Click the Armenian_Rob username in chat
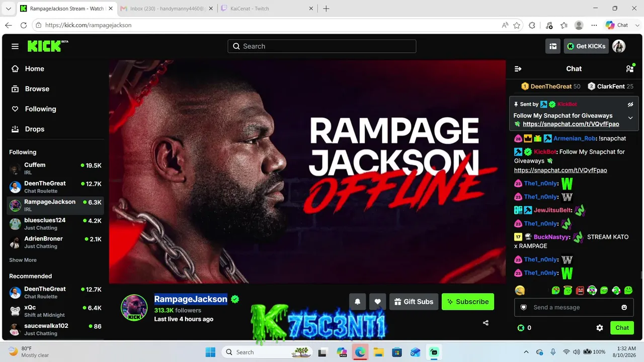The height and width of the screenshot is (362, 644). point(575,138)
